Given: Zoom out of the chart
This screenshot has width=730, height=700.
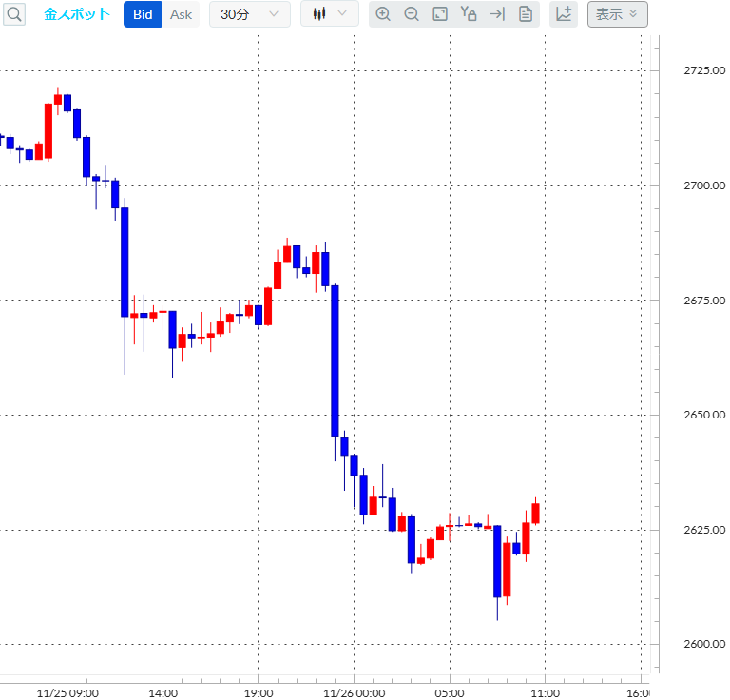Looking at the screenshot, I should pos(412,14).
